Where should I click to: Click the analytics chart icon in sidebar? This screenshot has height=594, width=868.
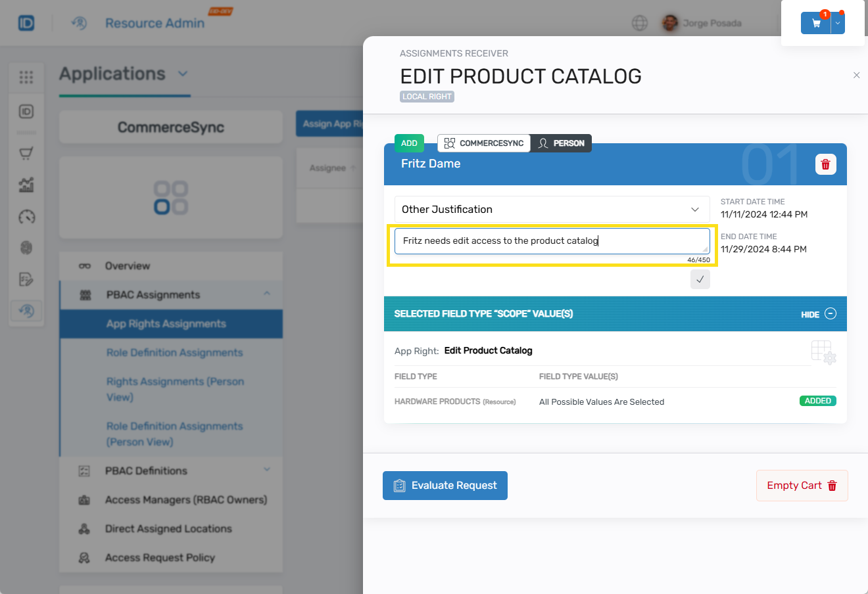tap(26, 185)
